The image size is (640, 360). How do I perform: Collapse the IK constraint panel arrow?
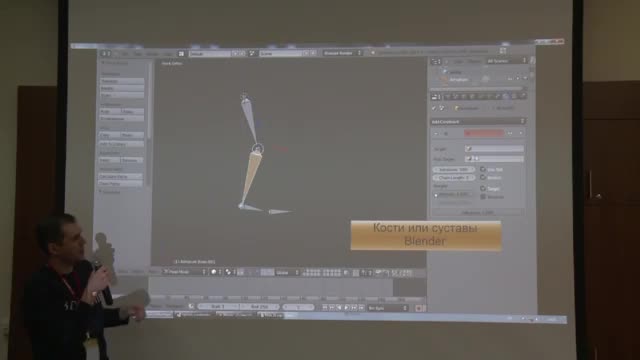point(436,133)
